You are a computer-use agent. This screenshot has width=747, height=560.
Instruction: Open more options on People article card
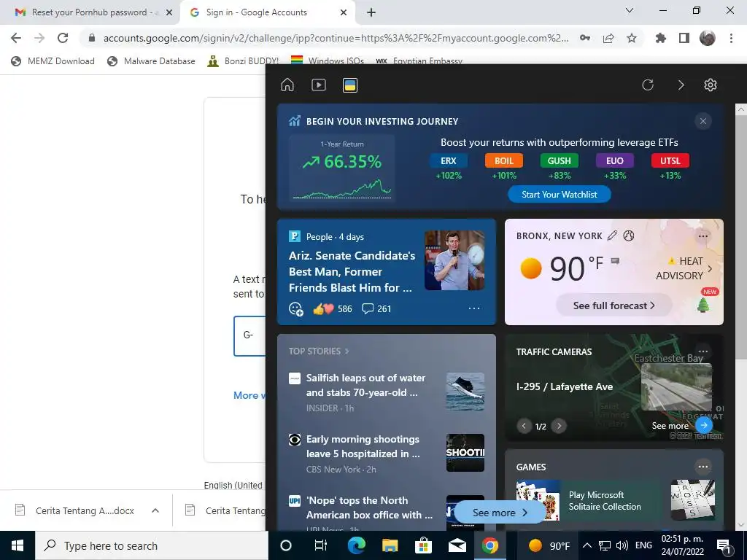[474, 308]
